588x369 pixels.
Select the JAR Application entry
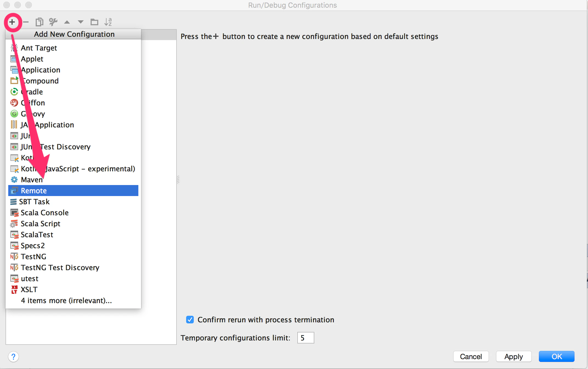pyautogui.click(x=73, y=125)
